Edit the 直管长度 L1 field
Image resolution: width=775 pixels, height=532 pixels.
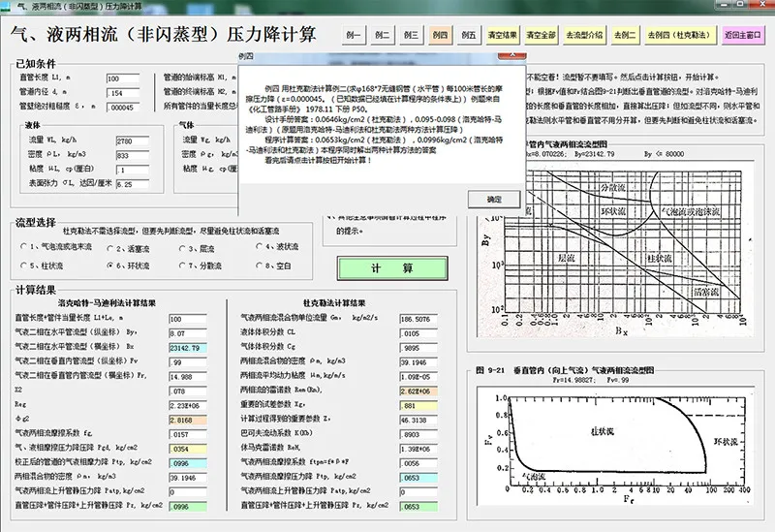coord(123,78)
